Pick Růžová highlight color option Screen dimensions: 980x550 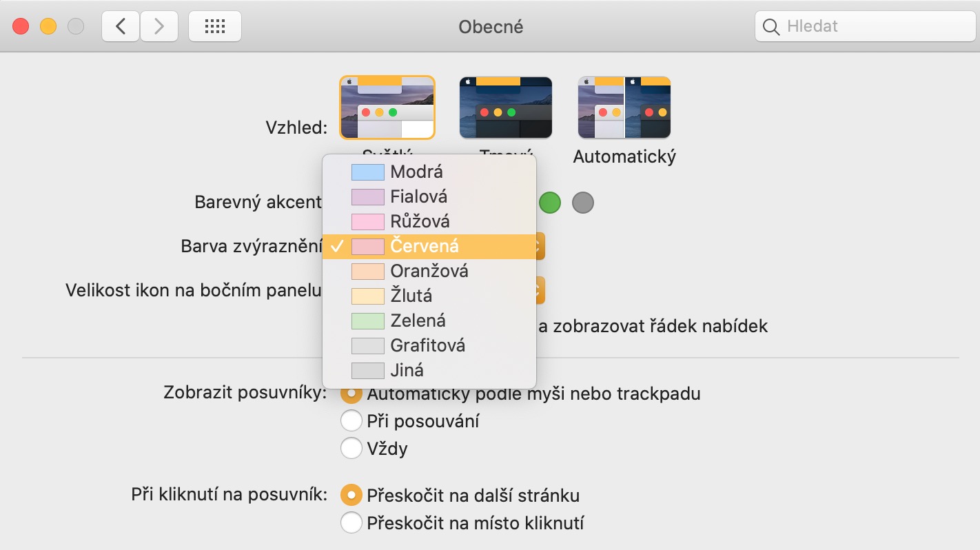click(x=420, y=221)
